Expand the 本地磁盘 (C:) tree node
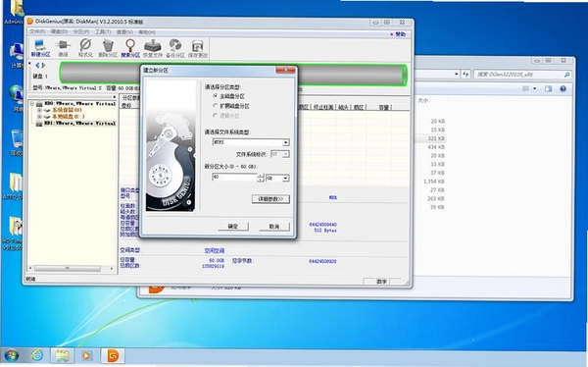This screenshot has height=367, width=588. tap(39, 117)
